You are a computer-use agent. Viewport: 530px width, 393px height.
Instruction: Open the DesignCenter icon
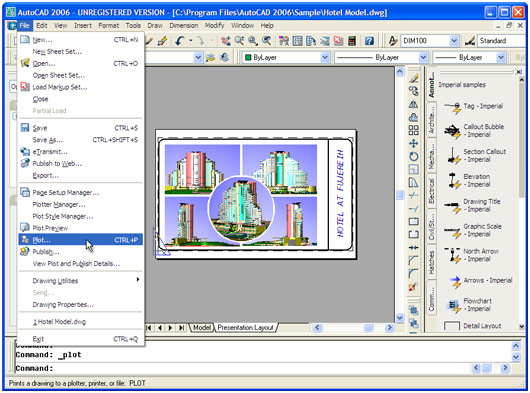(297, 41)
